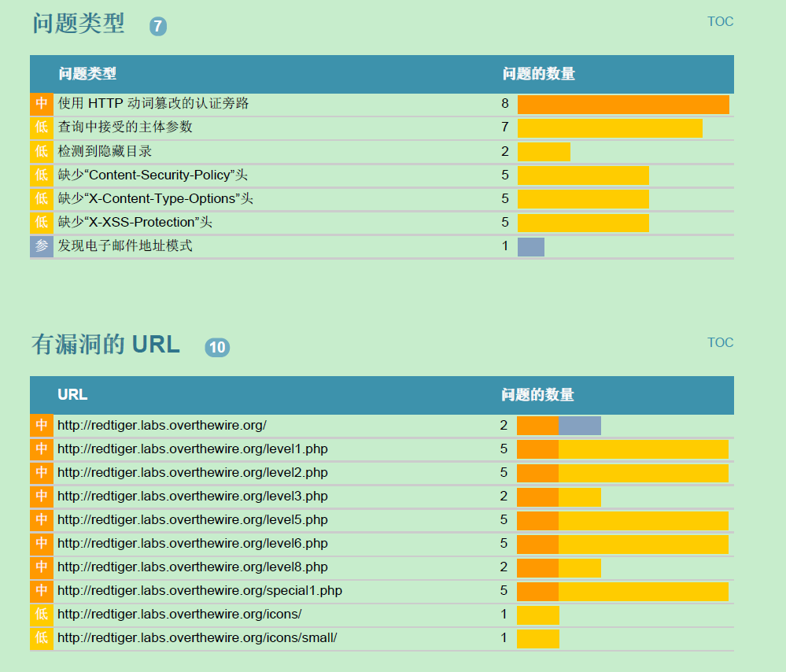Screen dimensions: 786x672
Task: Click medium severity icon for level3.php row
Action: pos(42,496)
